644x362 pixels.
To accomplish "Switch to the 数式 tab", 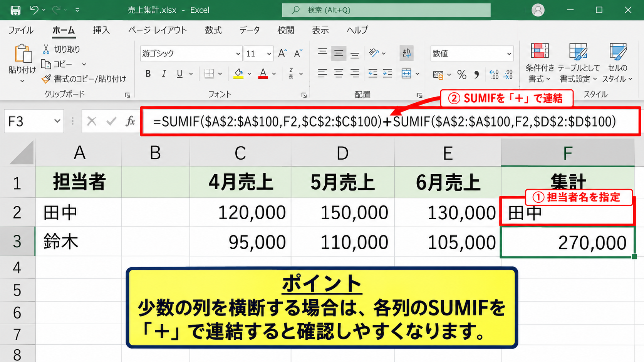I will pos(213,30).
